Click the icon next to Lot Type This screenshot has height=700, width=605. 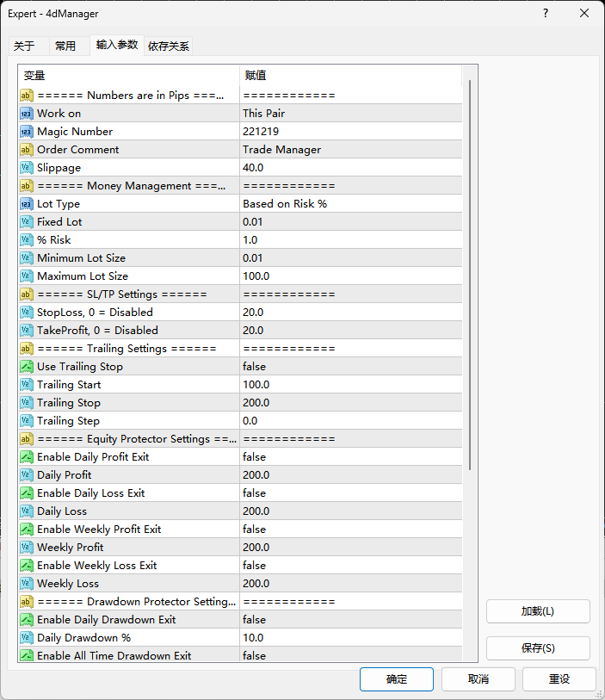pos(27,204)
